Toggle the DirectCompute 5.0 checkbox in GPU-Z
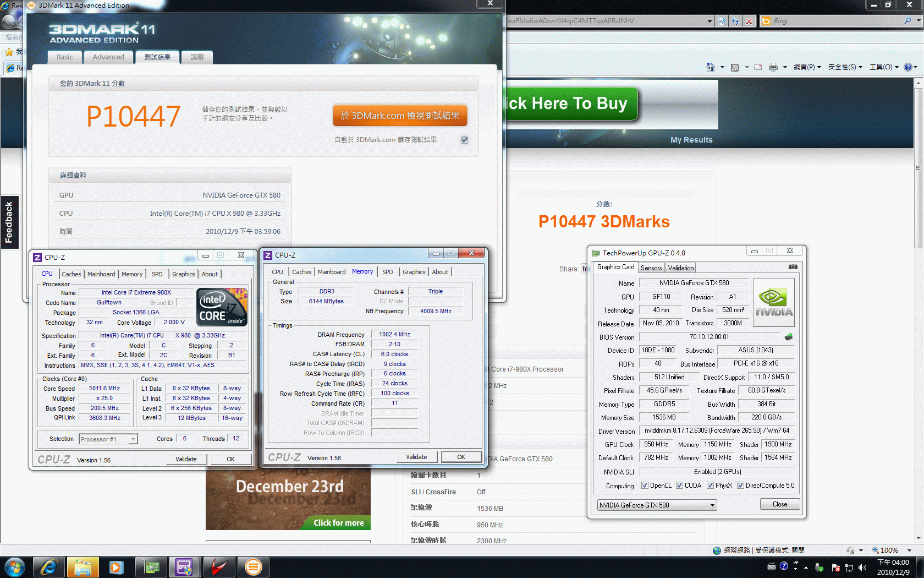 click(741, 486)
